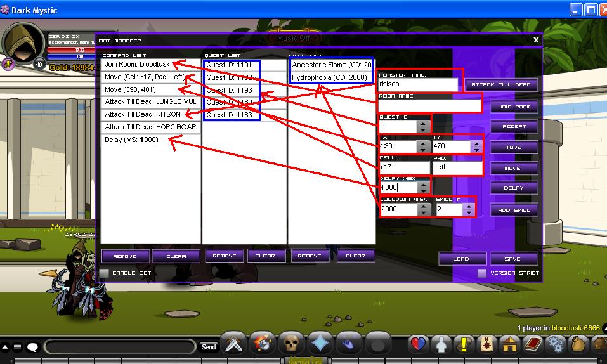Load a saved bot with Load button
Image resolution: width=607 pixels, height=364 pixels.
coord(462,259)
